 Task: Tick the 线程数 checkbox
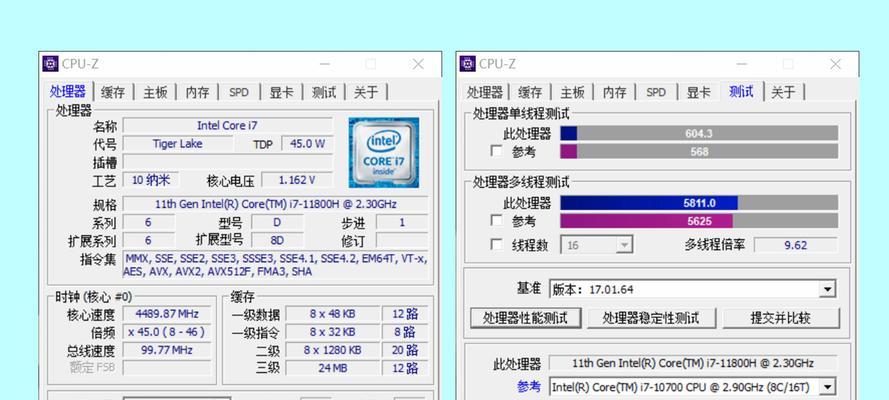[496, 244]
